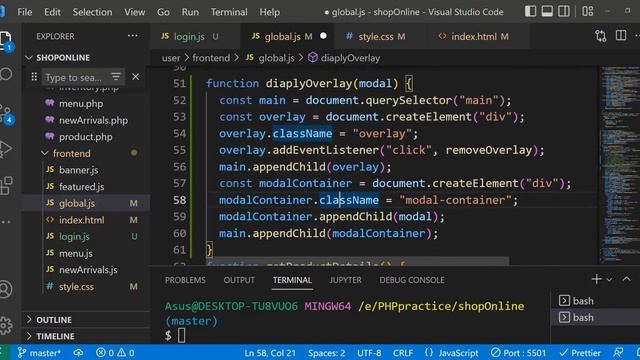
Task: Open the Help menu
Action: click(269, 12)
